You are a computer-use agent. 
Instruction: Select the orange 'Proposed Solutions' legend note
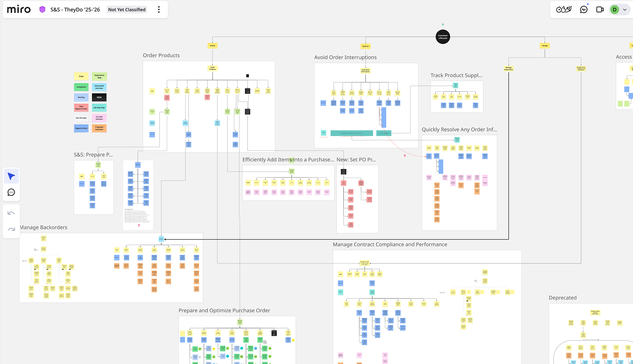pos(99,128)
